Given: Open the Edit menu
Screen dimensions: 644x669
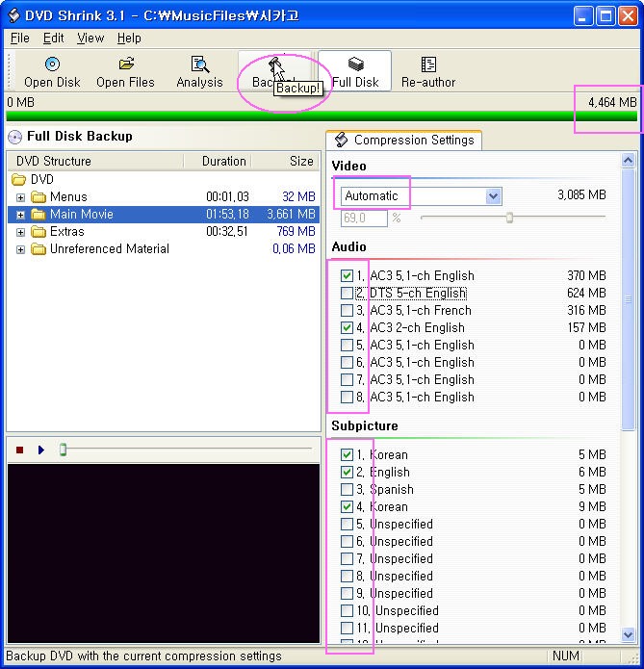Looking at the screenshot, I should tap(53, 38).
